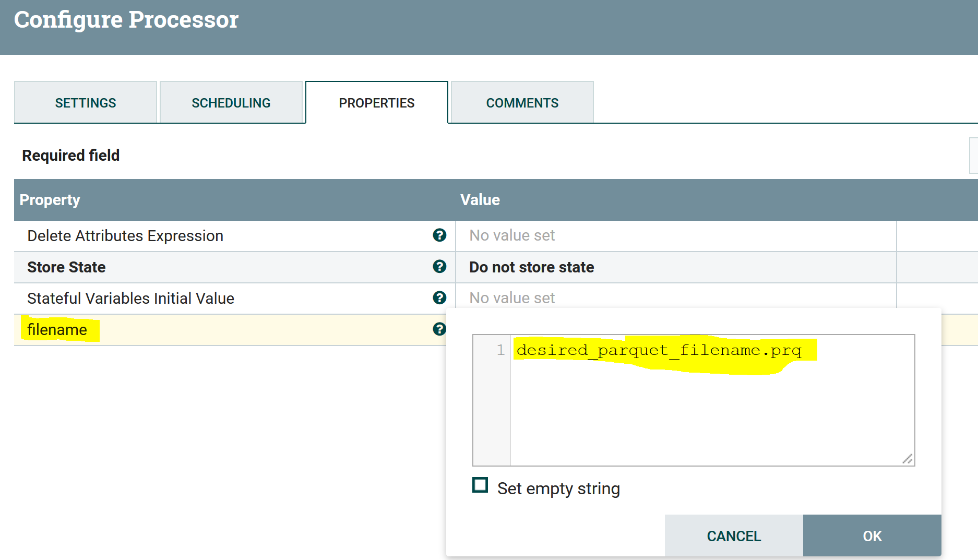Select the PROPERTIES tab

point(376,102)
